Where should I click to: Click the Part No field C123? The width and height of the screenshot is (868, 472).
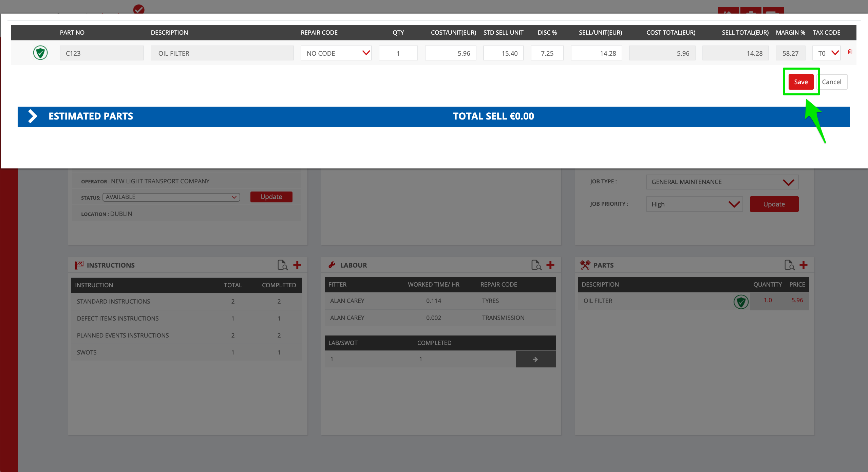[101, 53]
